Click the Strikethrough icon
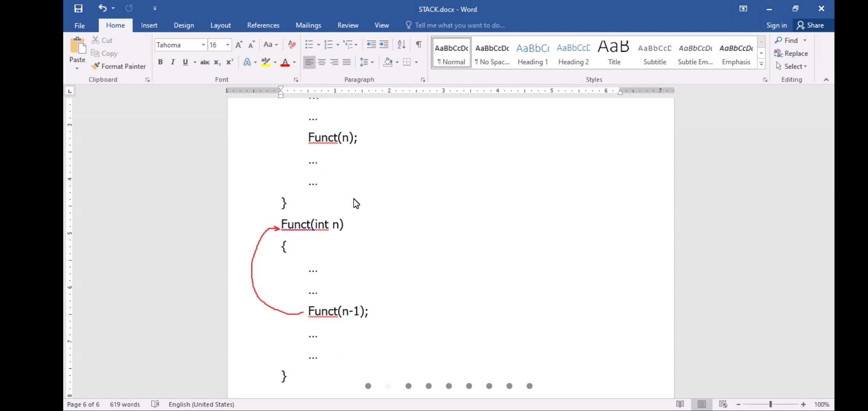Image resolution: width=868 pixels, height=411 pixels. point(205,62)
